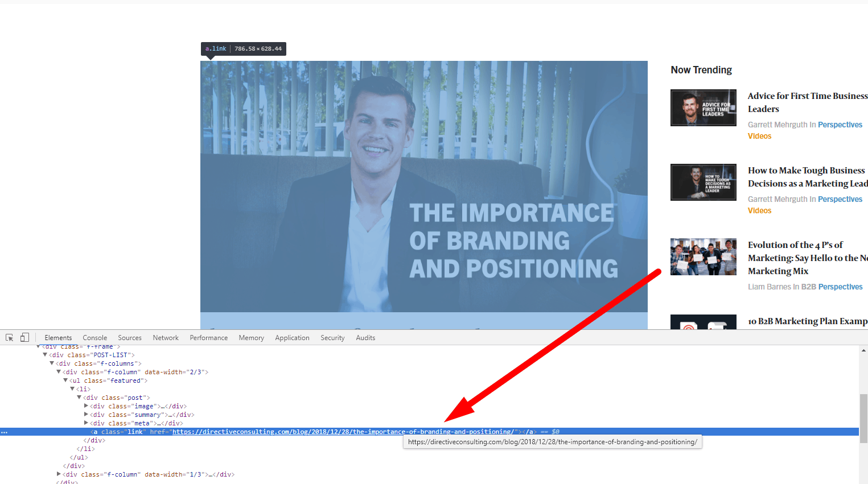Toggle the device toolbar icon

pos(23,337)
